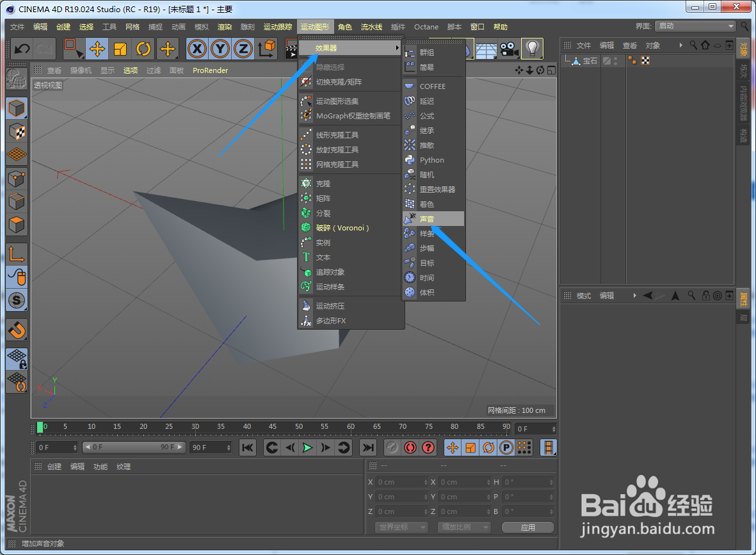Click search icon in object manager
The image size is (756, 555).
(x=693, y=45)
